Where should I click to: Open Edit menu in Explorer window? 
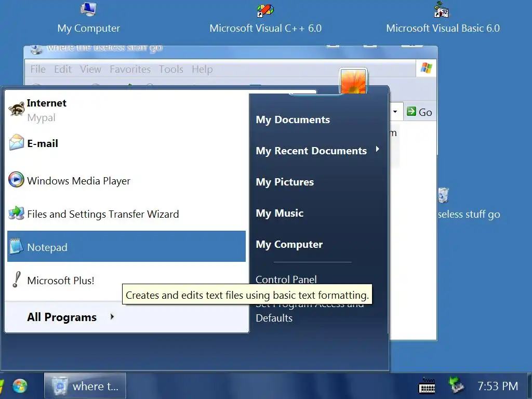(x=63, y=69)
